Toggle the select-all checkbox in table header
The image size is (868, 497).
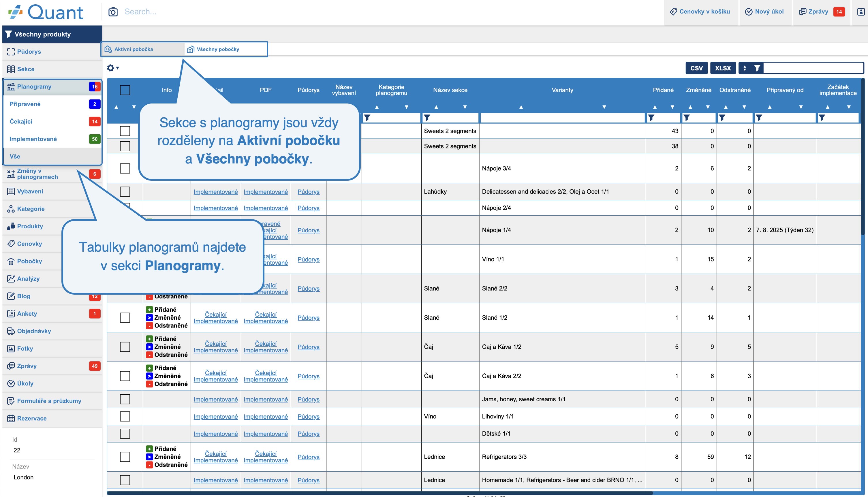125,90
